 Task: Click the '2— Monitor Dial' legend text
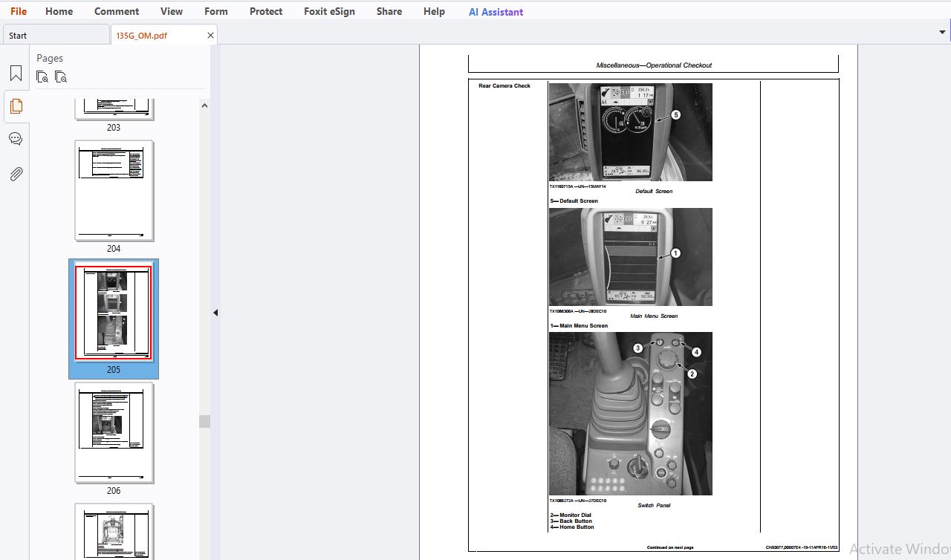571,515
